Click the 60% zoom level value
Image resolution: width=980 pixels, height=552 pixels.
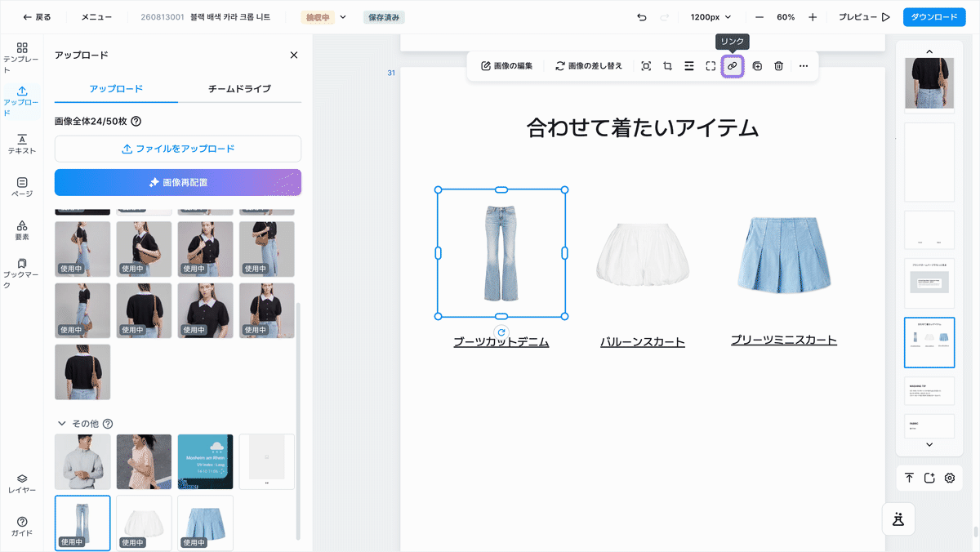coord(786,17)
